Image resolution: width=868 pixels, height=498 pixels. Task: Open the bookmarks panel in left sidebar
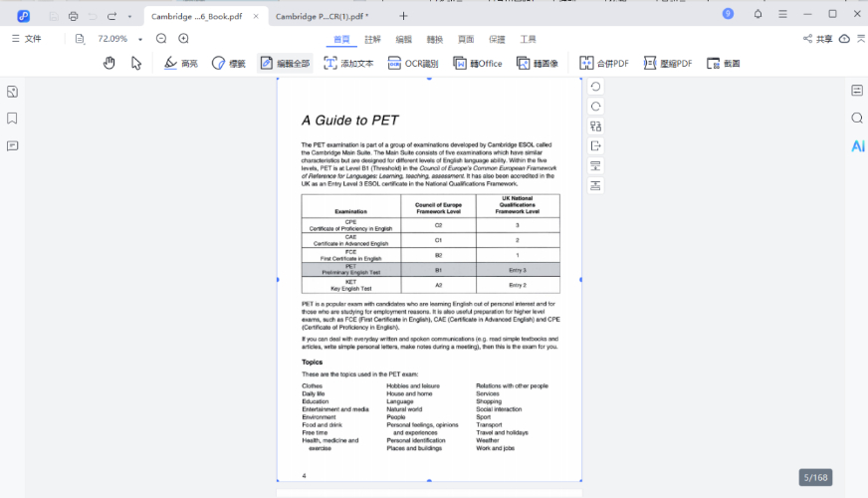coord(12,119)
